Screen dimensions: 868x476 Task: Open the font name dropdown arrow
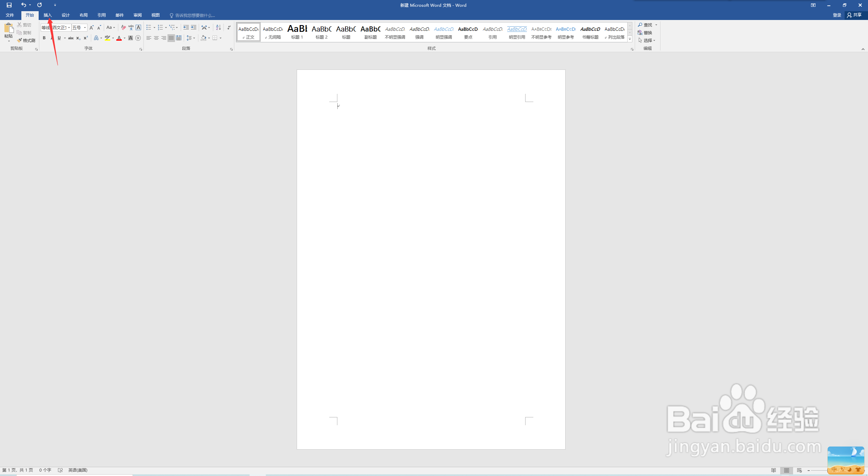(x=69, y=27)
